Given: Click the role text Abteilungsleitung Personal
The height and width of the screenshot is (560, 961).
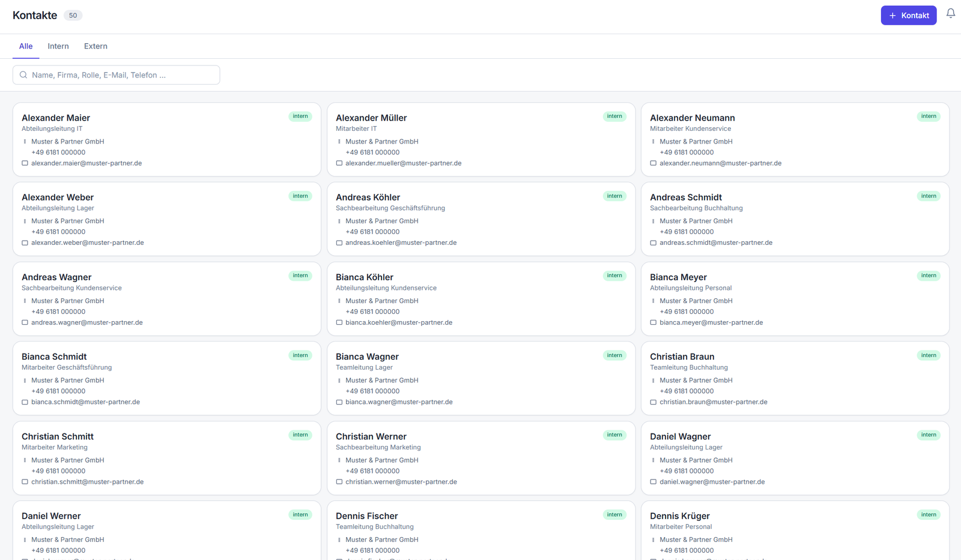Looking at the screenshot, I should pos(691,288).
